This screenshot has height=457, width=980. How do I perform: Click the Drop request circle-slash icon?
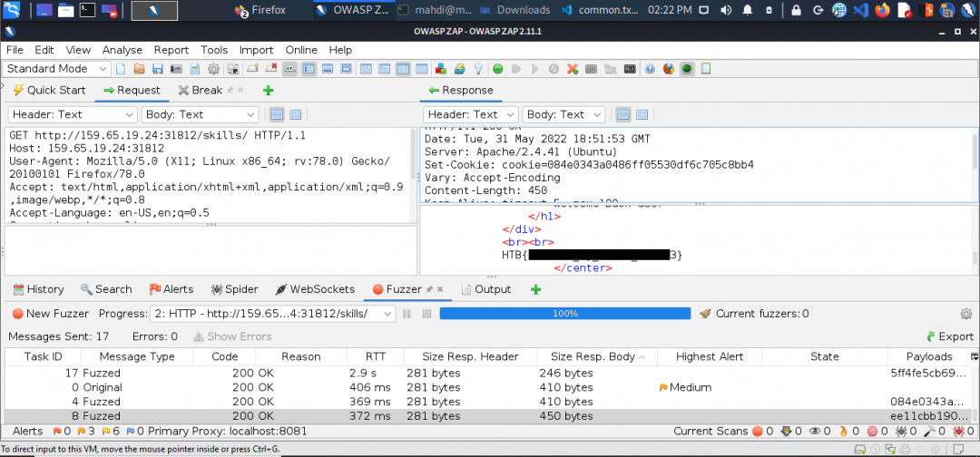[x=554, y=69]
